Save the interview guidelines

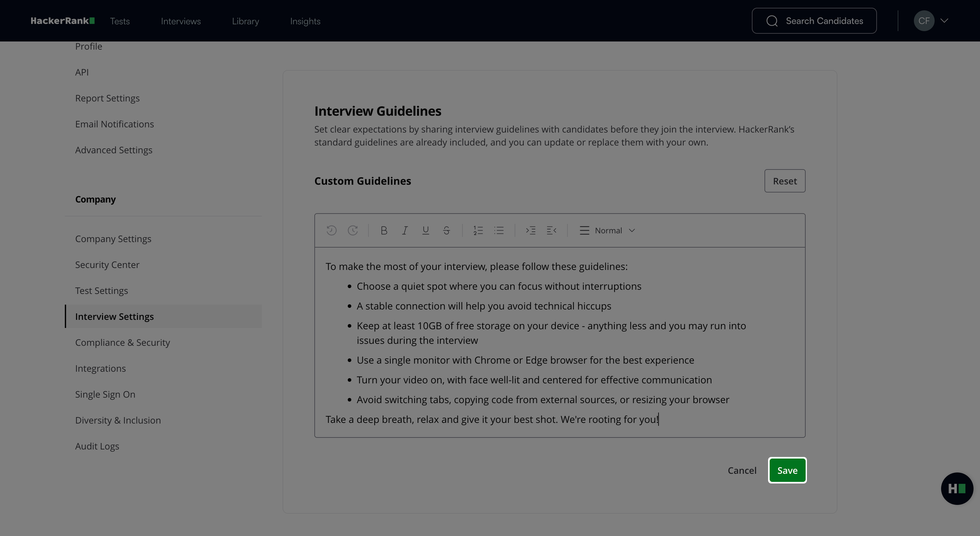click(x=787, y=471)
